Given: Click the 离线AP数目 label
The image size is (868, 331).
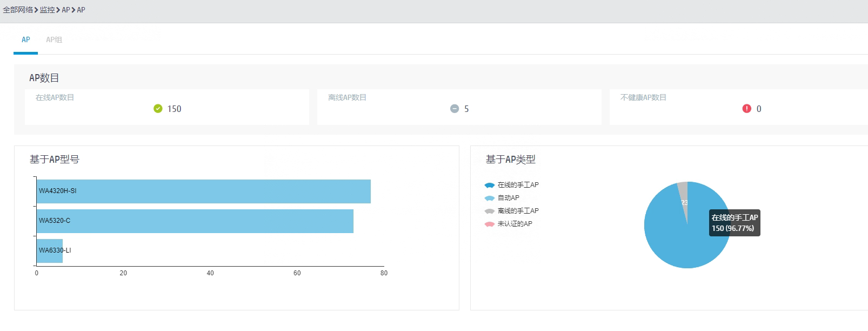Looking at the screenshot, I should (x=347, y=97).
